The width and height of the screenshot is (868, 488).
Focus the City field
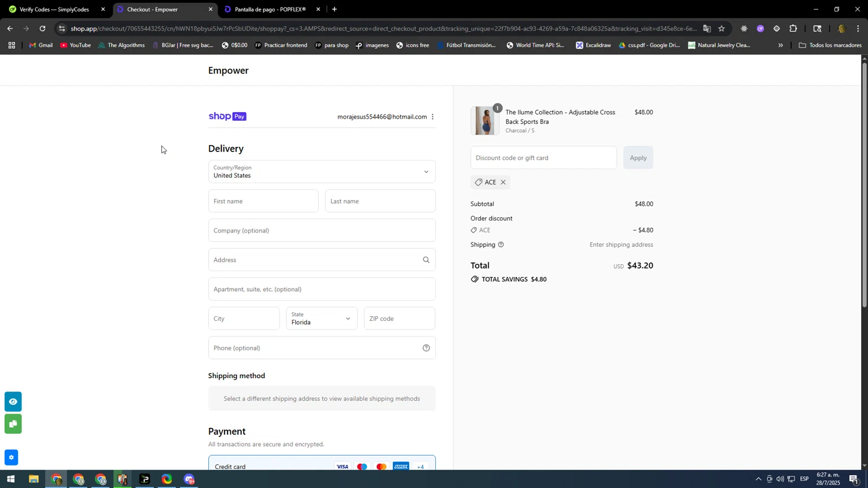tap(244, 319)
